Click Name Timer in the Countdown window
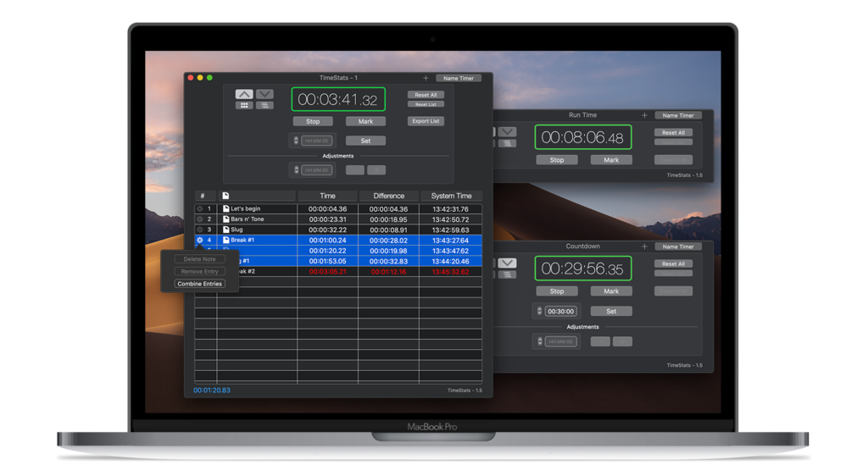 tap(678, 247)
